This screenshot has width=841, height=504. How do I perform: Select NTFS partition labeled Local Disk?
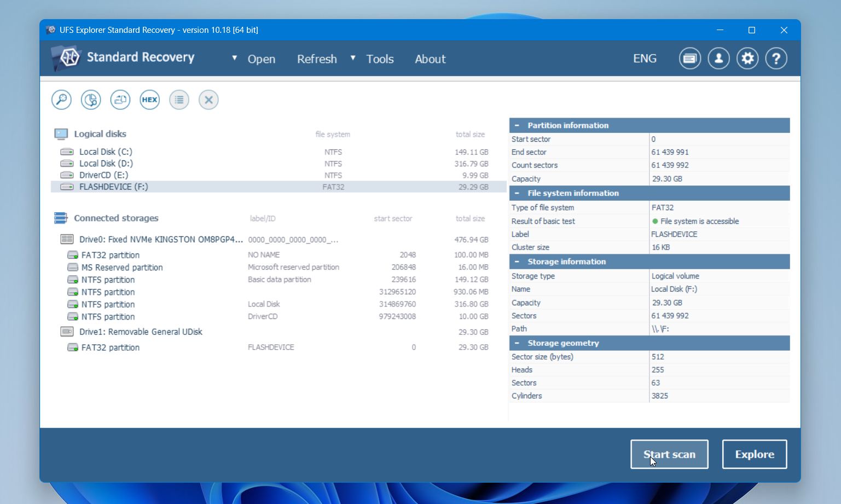click(x=279, y=304)
